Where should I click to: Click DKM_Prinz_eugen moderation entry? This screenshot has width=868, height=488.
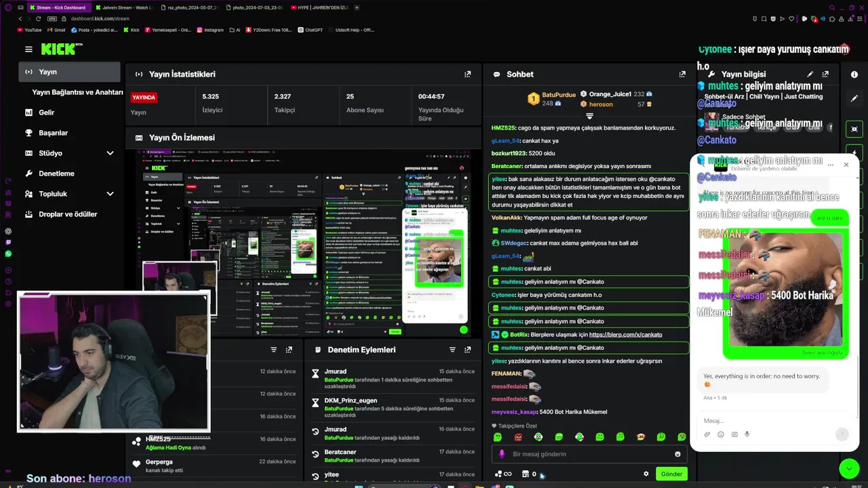pyautogui.click(x=393, y=408)
